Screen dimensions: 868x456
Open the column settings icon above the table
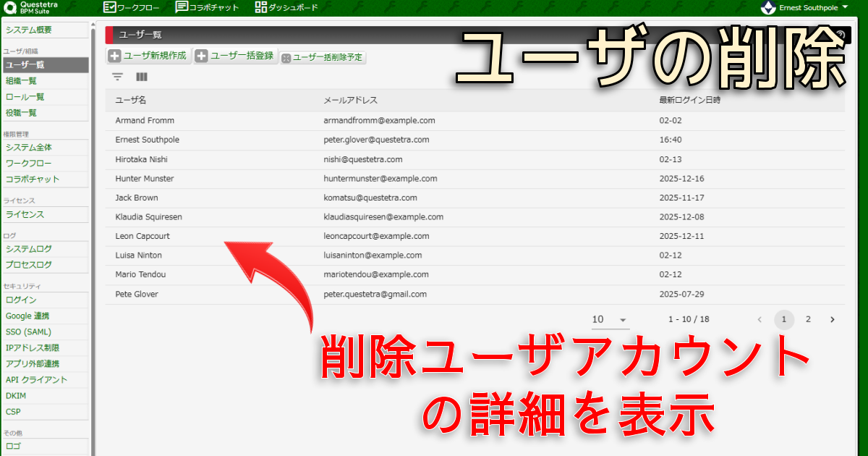pos(142,77)
